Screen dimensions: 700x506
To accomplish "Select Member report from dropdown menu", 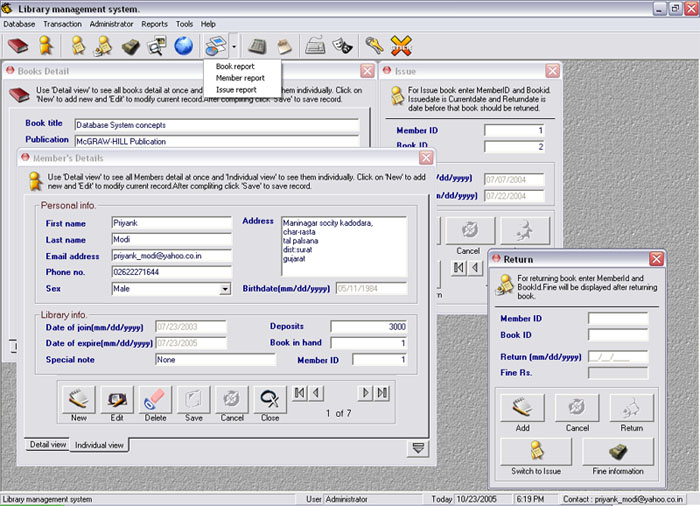I will tap(240, 78).
